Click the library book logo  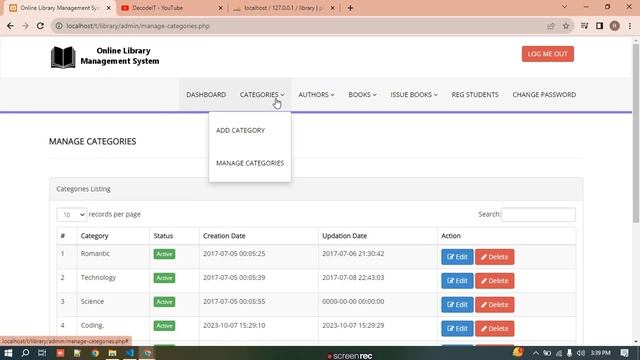point(63,57)
